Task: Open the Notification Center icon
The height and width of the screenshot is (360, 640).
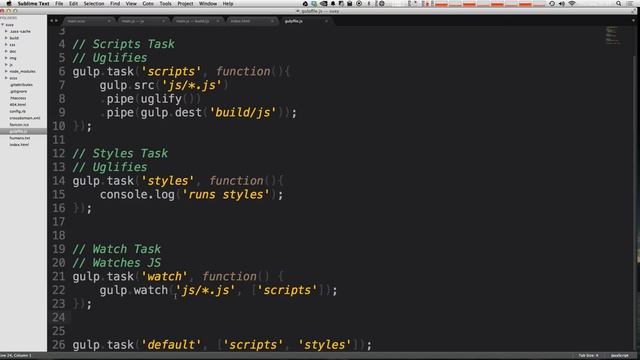Action: tap(631, 3)
